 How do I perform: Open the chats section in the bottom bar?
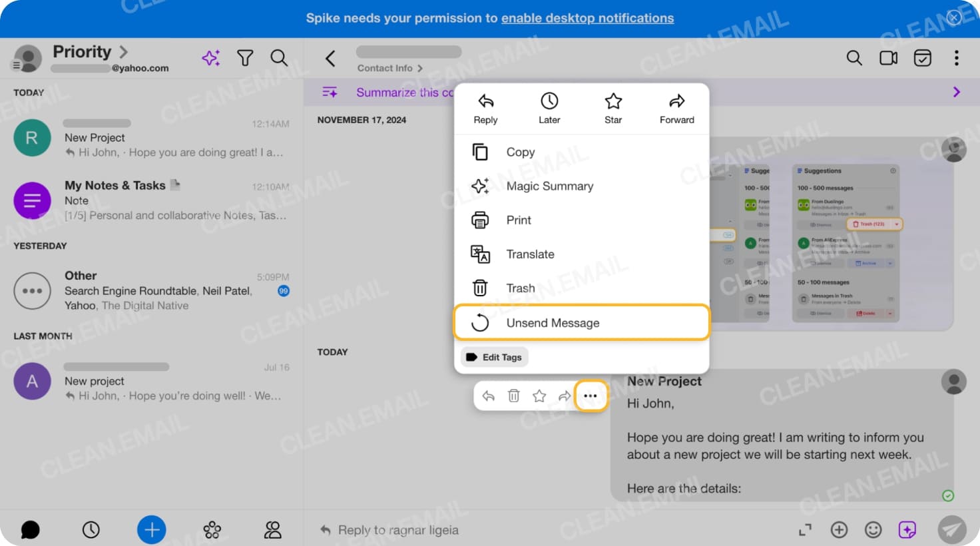pos(30,529)
